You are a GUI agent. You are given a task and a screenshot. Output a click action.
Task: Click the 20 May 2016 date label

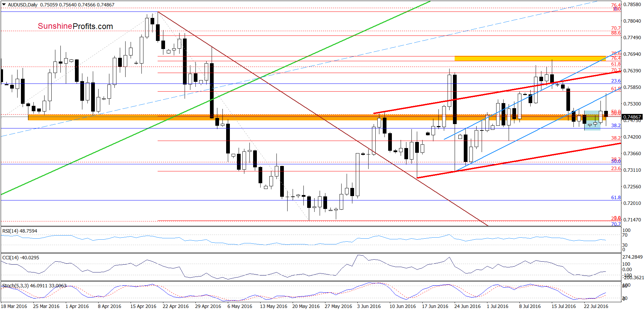306,306
